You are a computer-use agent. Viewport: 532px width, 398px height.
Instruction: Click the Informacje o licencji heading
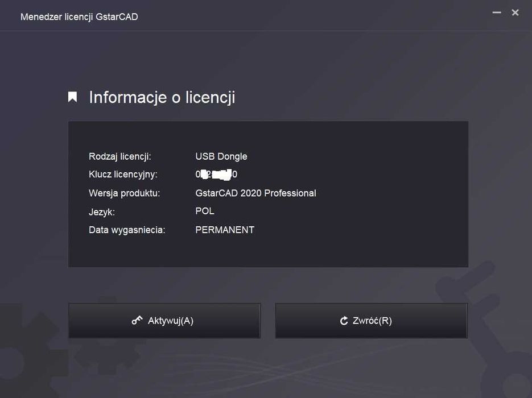(x=162, y=97)
